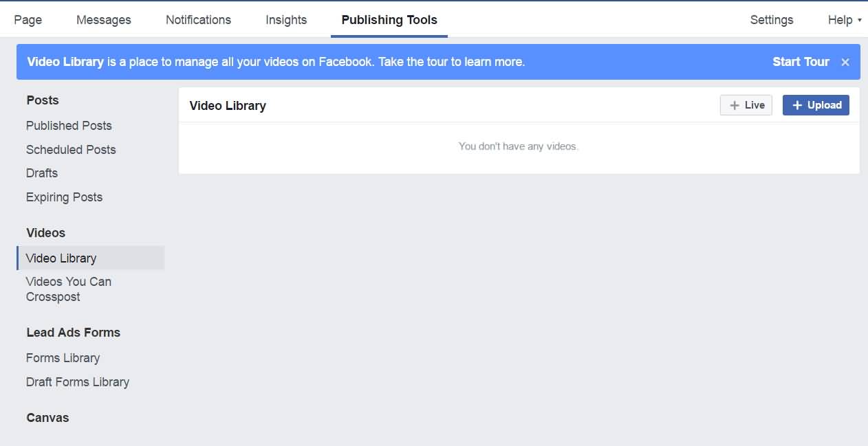Image resolution: width=868 pixels, height=446 pixels.
Task: Upload a new video
Action: pyautogui.click(x=816, y=105)
